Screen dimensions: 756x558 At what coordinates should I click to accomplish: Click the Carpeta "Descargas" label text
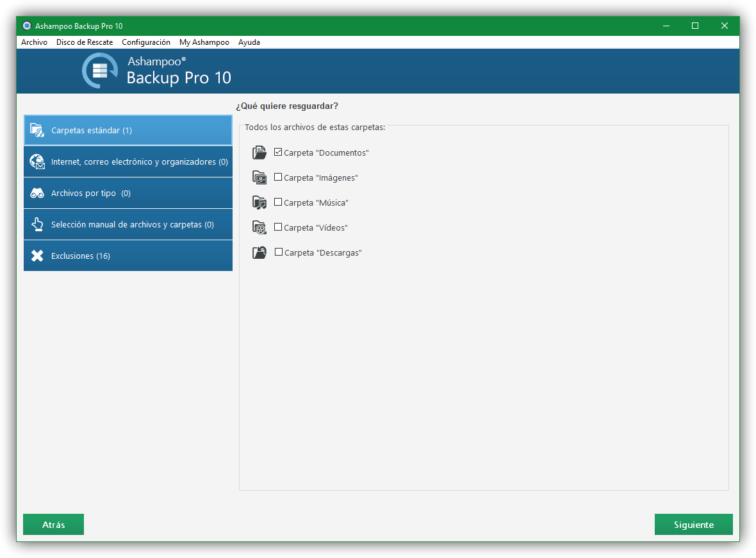(x=323, y=252)
